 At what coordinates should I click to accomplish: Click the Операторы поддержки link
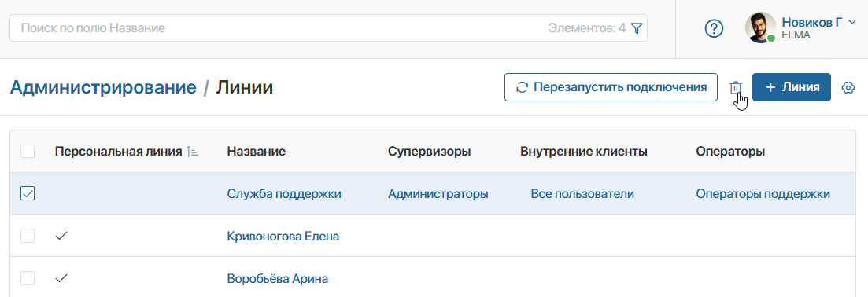[x=763, y=194]
